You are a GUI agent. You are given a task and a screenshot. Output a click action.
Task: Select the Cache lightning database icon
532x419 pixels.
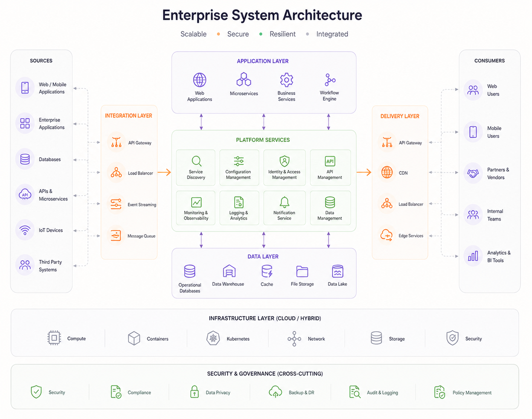pos(267,271)
